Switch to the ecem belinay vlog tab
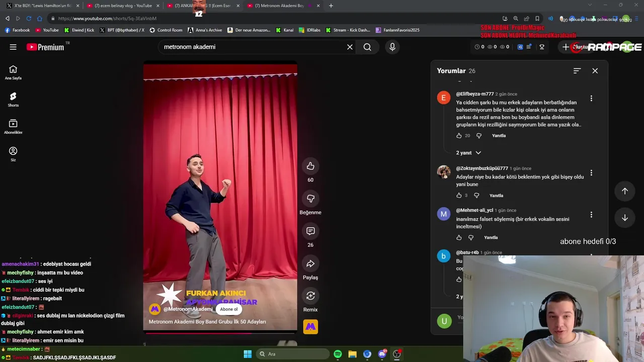The image size is (644, 362). pyautogui.click(x=123, y=6)
